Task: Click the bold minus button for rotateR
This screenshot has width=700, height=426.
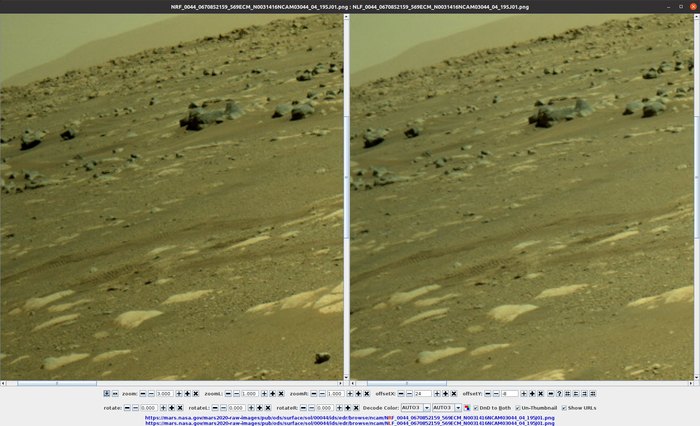Action: pos(303,408)
